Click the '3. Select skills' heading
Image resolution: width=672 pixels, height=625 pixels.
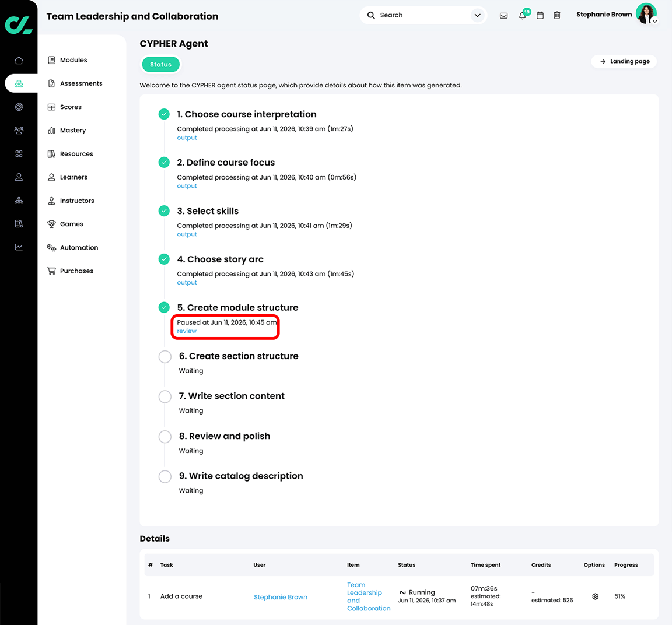point(208,210)
